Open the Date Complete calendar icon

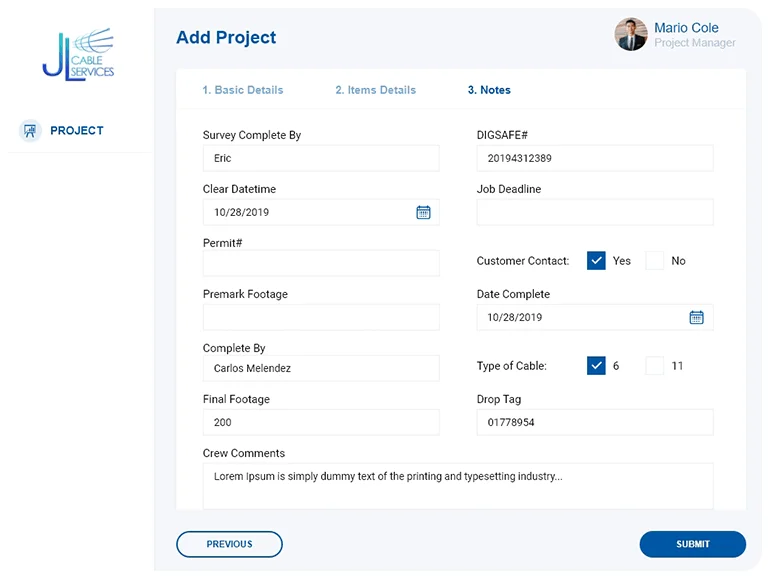tap(696, 317)
